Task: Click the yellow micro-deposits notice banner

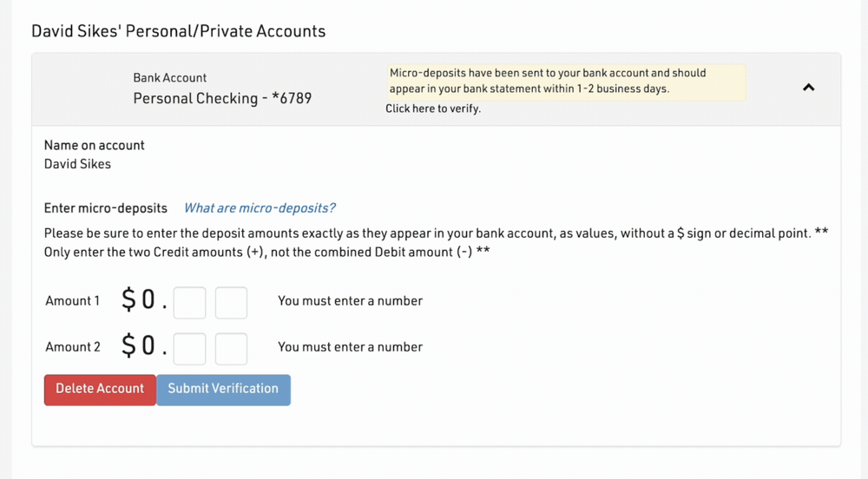Action: [565, 82]
